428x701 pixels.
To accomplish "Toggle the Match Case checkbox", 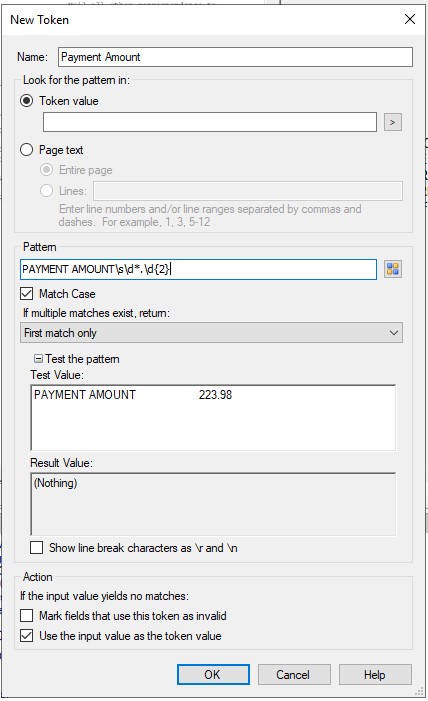I will 27,294.
